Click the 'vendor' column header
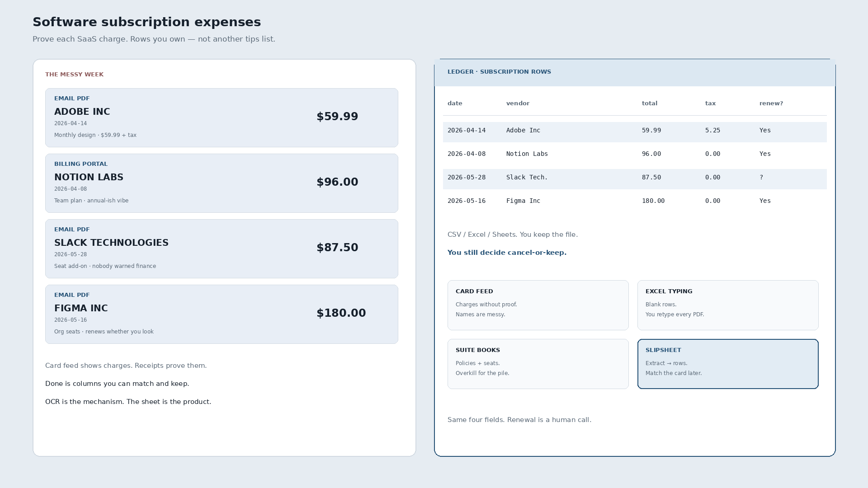This screenshot has width=868, height=488. 518,103
